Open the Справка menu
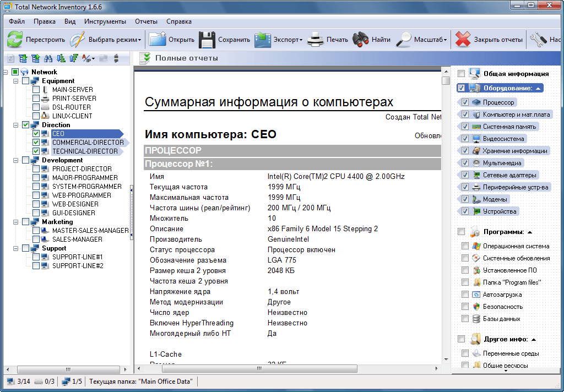This screenshot has height=392, width=564. pyautogui.click(x=179, y=21)
